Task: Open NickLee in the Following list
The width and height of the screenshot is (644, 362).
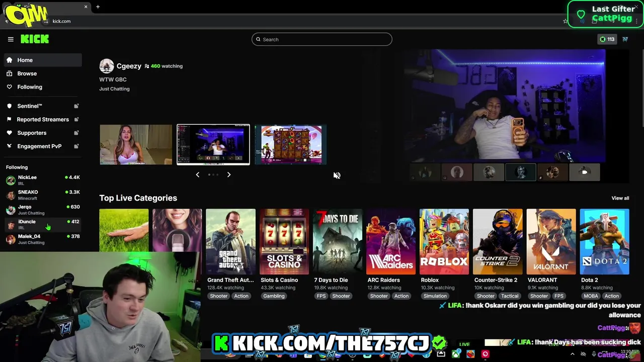Action: [x=43, y=180]
